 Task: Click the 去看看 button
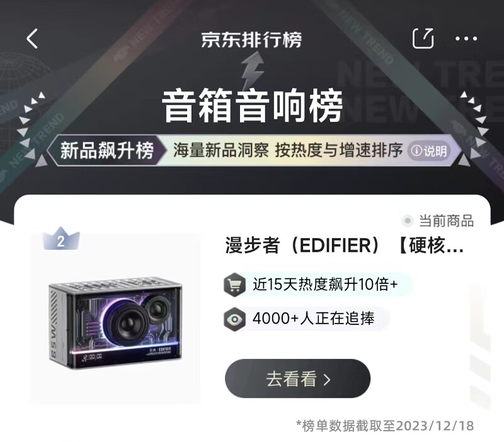[x=297, y=378]
